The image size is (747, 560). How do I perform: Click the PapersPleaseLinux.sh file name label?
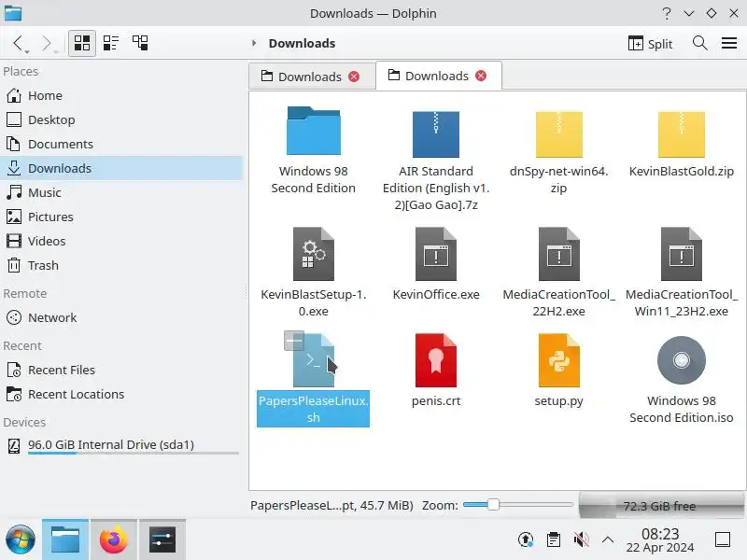(x=314, y=409)
